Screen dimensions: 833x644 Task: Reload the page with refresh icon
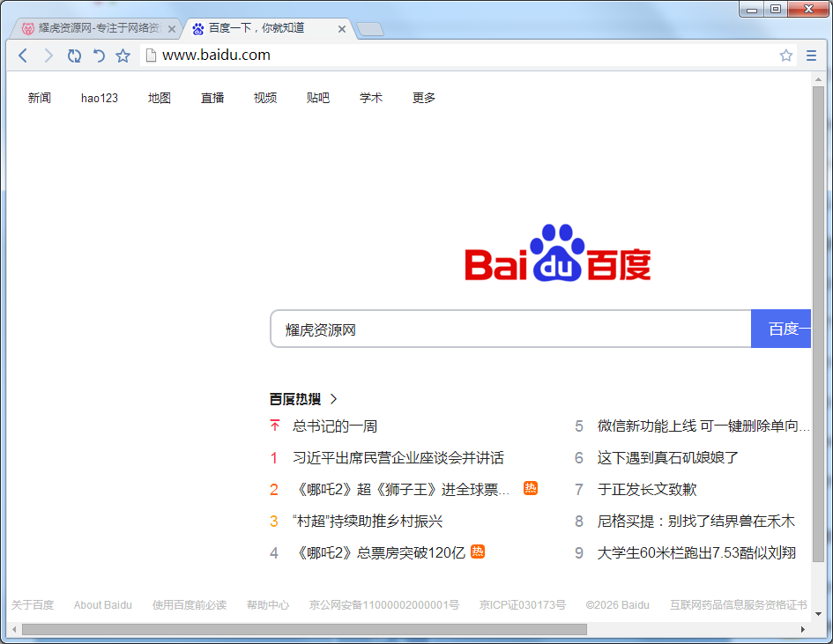click(x=74, y=56)
